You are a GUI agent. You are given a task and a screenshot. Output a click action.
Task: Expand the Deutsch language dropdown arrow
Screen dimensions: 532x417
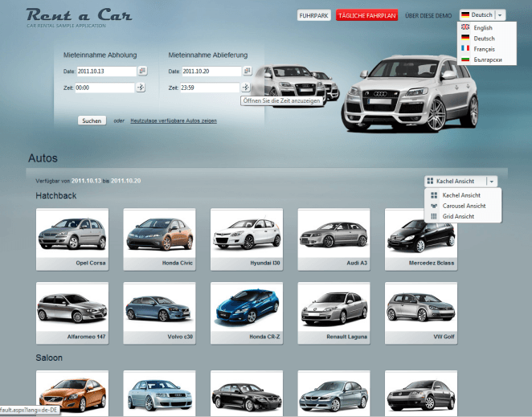[500, 15]
